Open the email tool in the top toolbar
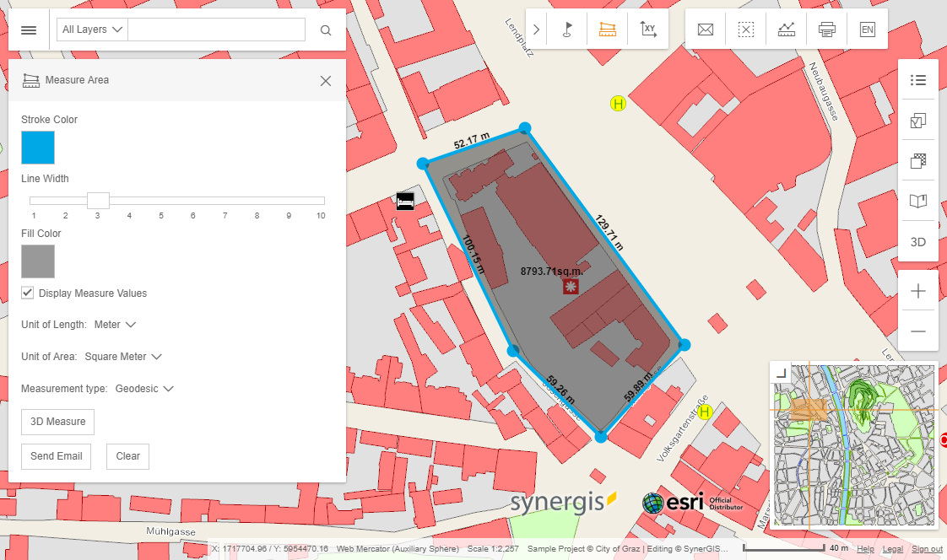Viewport: 947px width, 560px height. pyautogui.click(x=705, y=29)
